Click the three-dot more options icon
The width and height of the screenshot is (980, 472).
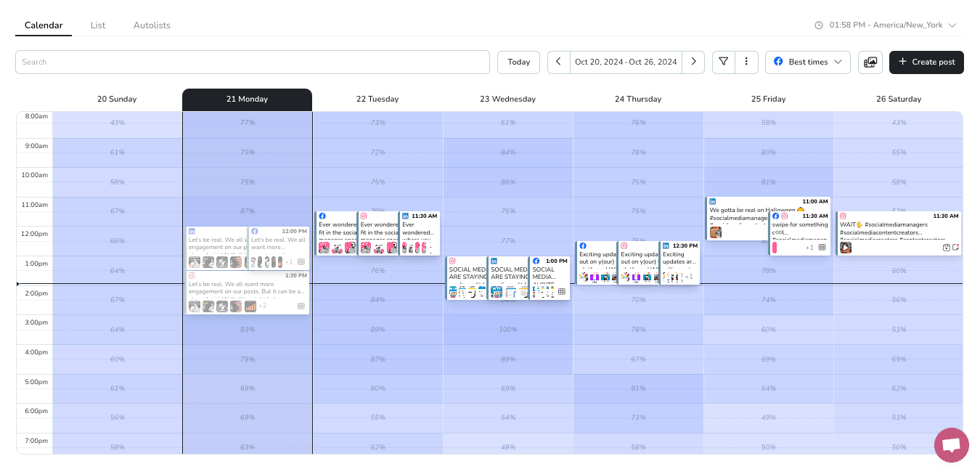pos(746,62)
